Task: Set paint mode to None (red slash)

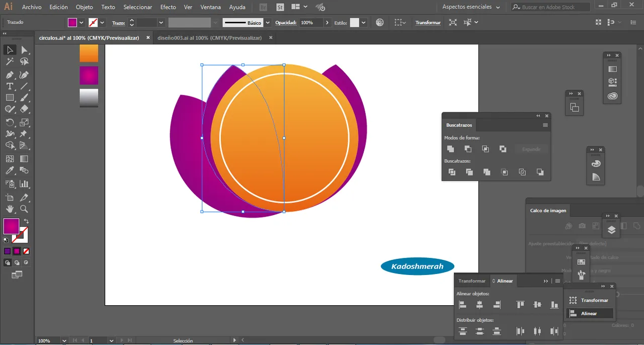Action: (x=26, y=251)
